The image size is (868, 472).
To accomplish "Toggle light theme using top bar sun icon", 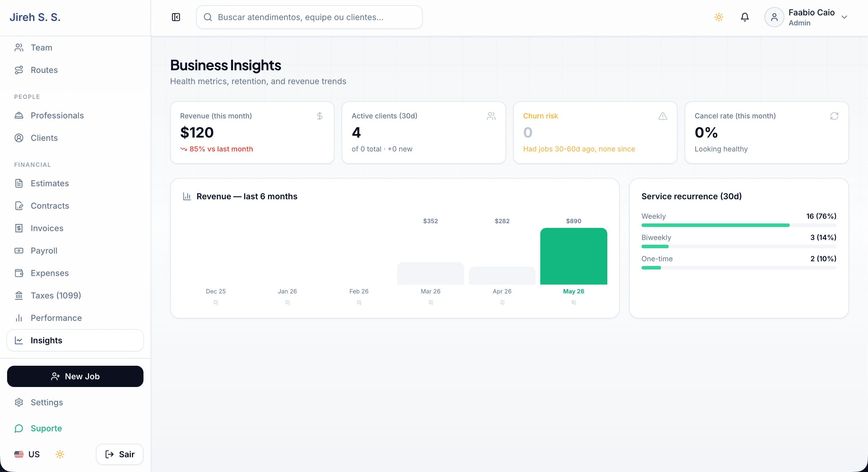I will [x=719, y=17].
